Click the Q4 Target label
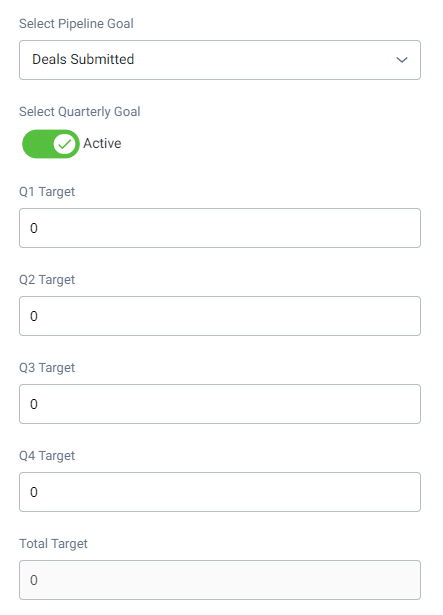 (47, 456)
